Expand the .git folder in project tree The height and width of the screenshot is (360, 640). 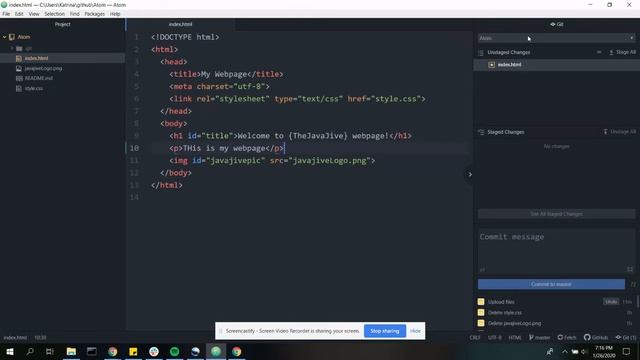[12, 49]
